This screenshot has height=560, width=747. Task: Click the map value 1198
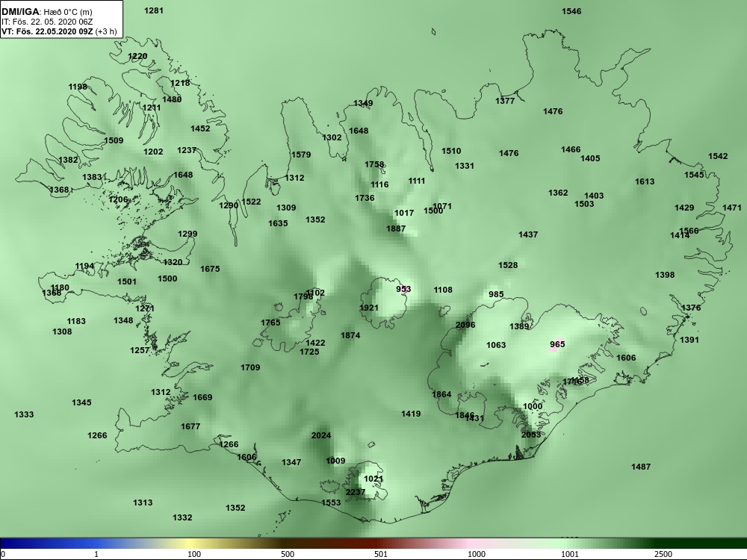click(78, 87)
